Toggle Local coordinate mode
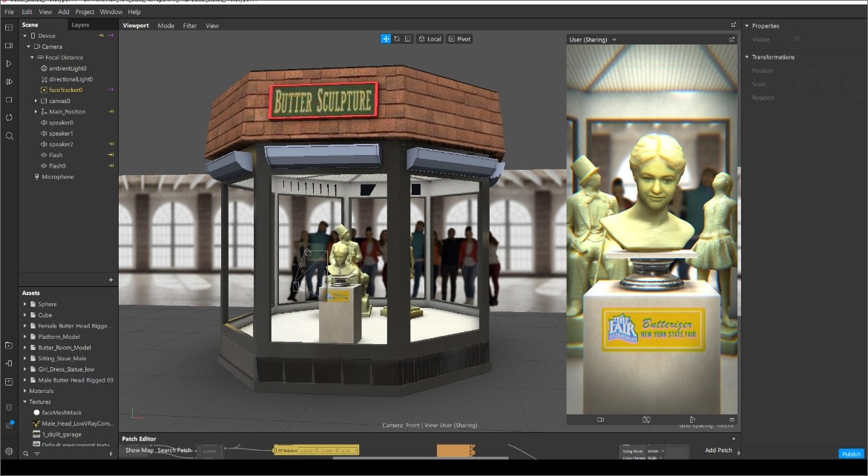The image size is (868, 476). click(430, 39)
